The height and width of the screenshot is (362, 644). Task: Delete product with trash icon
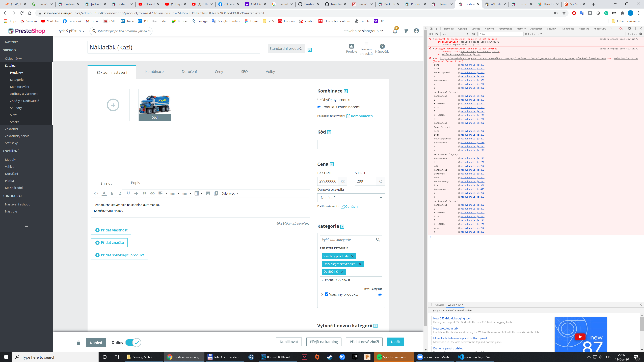79,343
